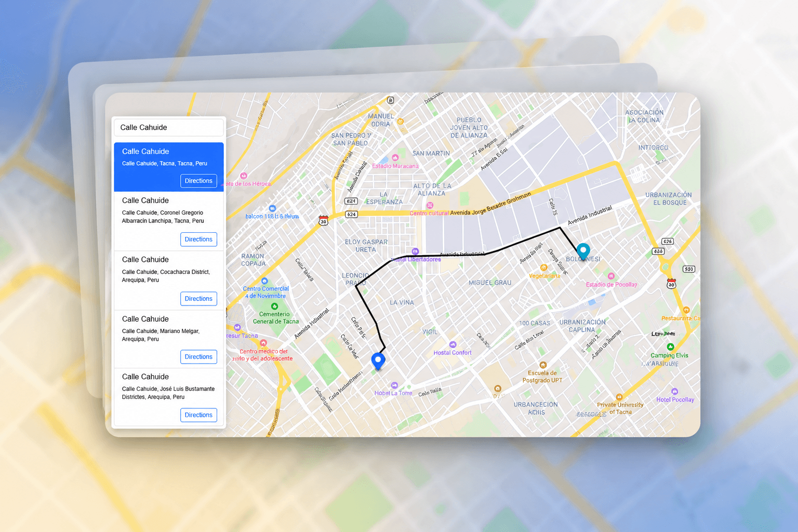Open Directions for the Mariano Melgar result
The height and width of the screenshot is (532, 798).
pos(198,357)
